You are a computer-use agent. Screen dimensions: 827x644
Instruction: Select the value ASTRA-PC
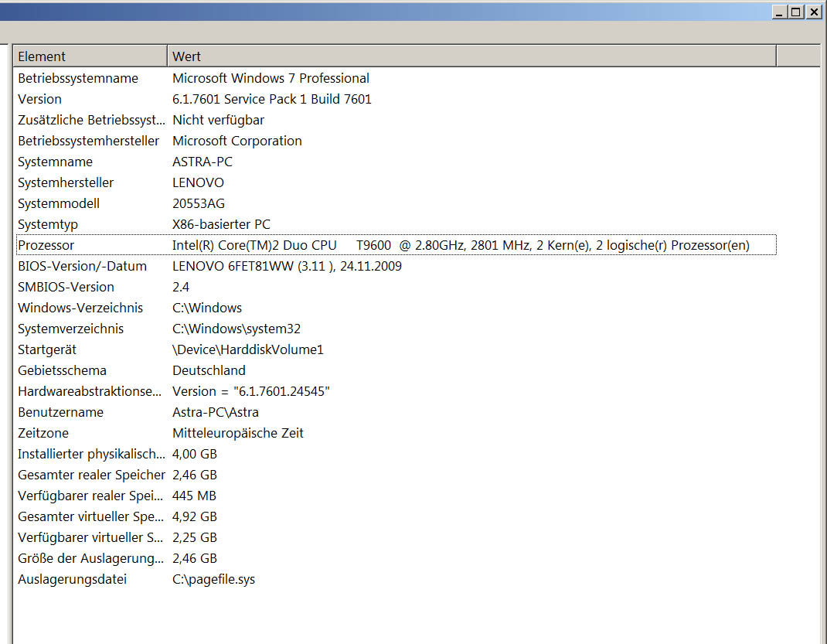pyautogui.click(x=202, y=162)
